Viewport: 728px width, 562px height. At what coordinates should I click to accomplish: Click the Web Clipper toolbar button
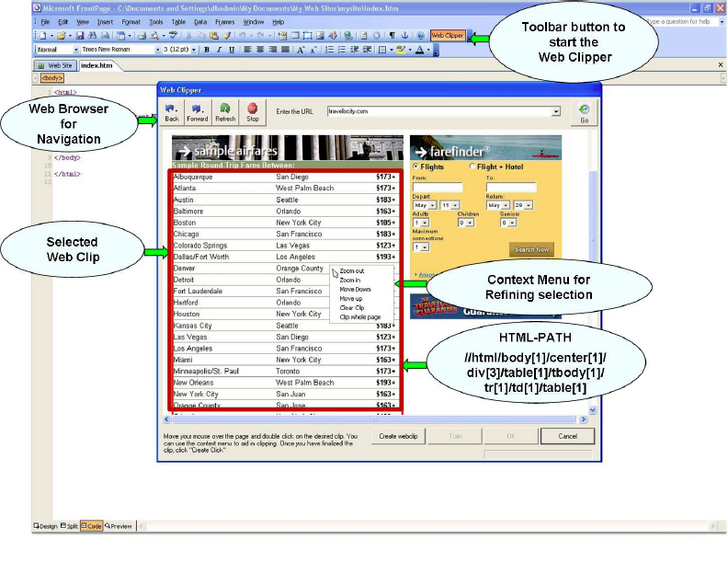(x=447, y=35)
